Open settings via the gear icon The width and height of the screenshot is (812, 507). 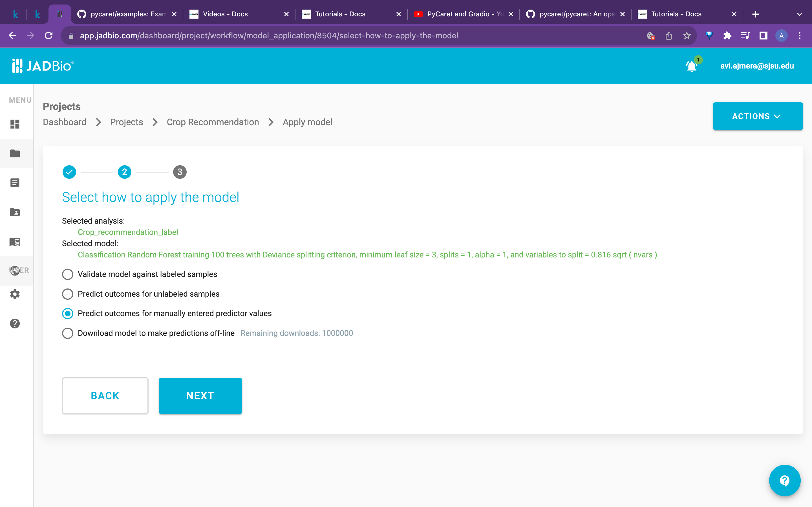[15, 294]
